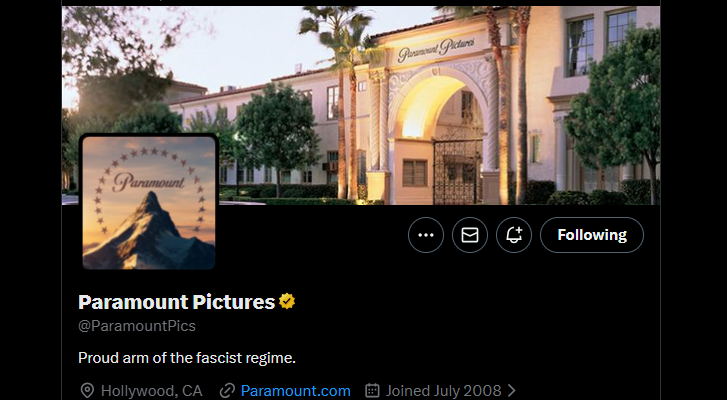727x400 pixels.
Task: Click the location pin icon
Action: pyautogui.click(x=86, y=390)
